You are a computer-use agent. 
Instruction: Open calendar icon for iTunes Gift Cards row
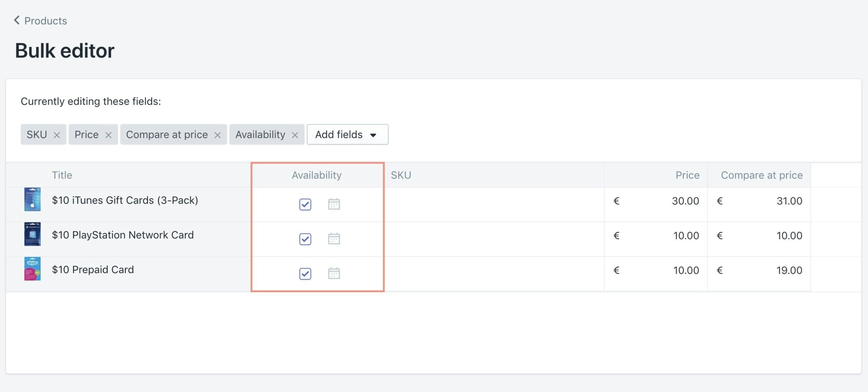click(x=334, y=204)
